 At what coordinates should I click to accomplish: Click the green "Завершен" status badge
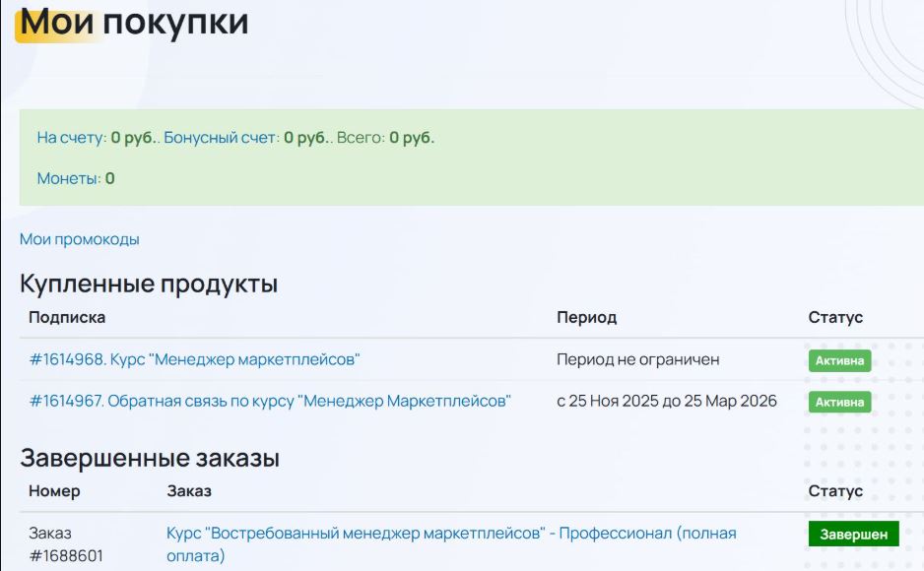pyautogui.click(x=853, y=535)
